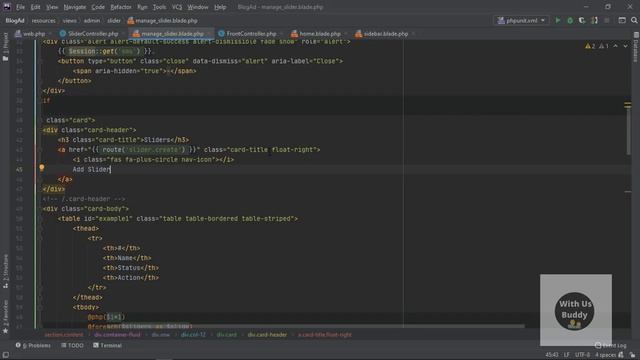640x360 pixels.
Task: Open the Event Log
Action: click(x=611, y=345)
